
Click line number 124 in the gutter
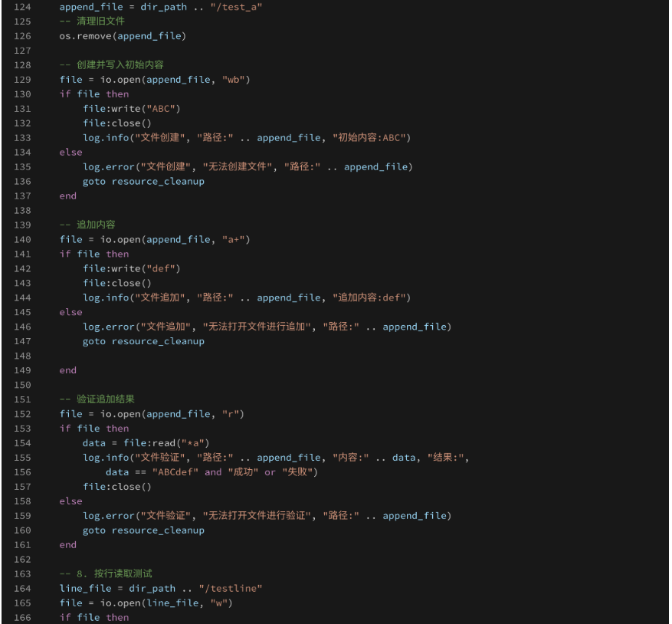point(22,8)
